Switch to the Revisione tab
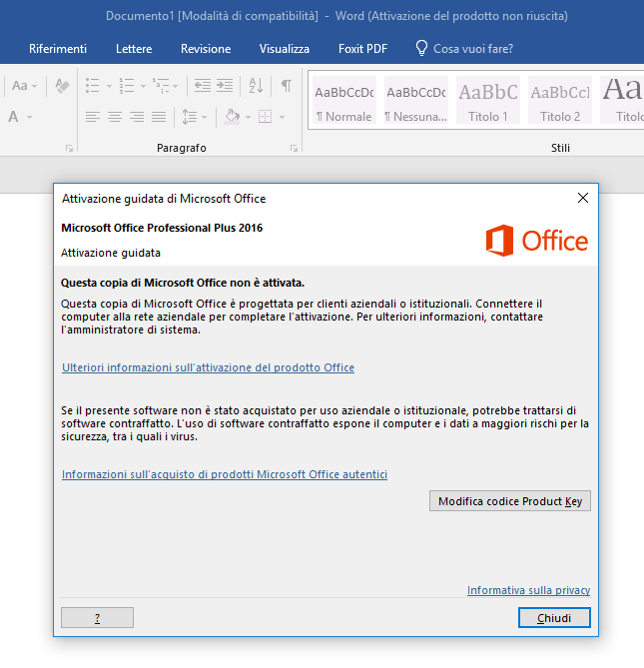 pyautogui.click(x=206, y=49)
